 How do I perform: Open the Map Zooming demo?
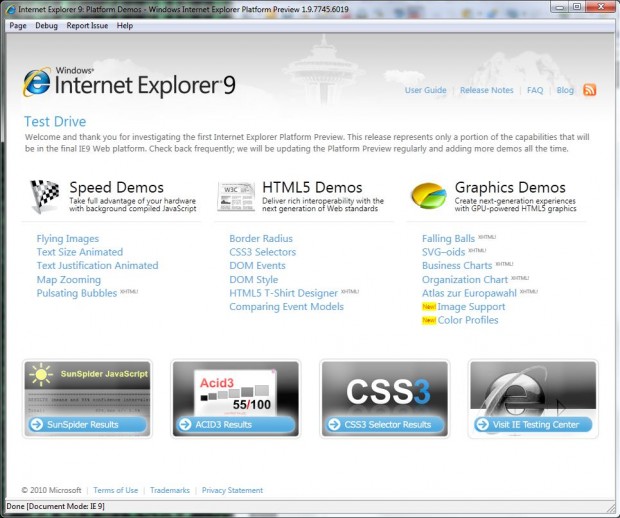pyautogui.click(x=69, y=280)
